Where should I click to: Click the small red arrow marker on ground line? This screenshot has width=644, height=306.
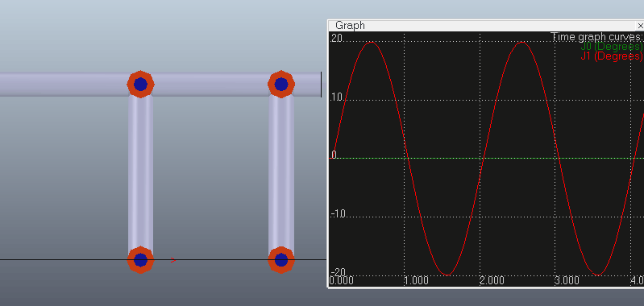coord(173,259)
